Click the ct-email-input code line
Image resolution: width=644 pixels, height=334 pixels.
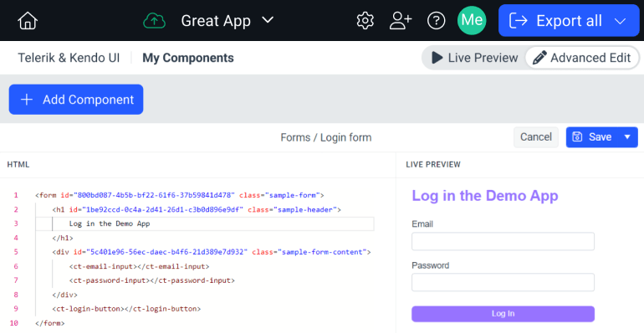[139, 266]
